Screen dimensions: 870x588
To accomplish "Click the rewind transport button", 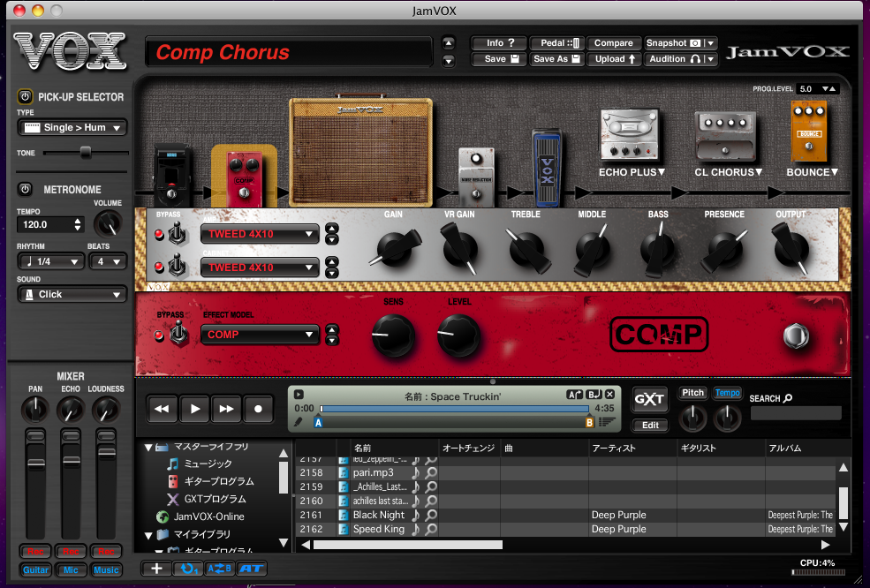I will (162, 409).
